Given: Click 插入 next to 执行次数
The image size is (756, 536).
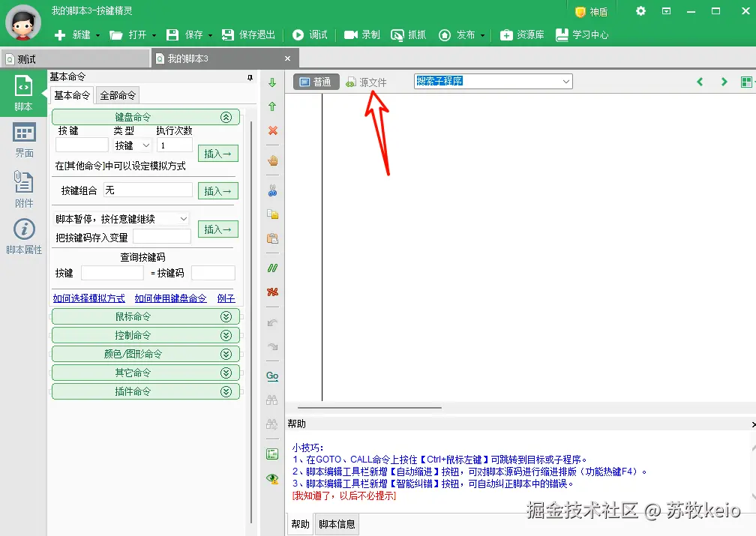Looking at the screenshot, I should coord(218,154).
